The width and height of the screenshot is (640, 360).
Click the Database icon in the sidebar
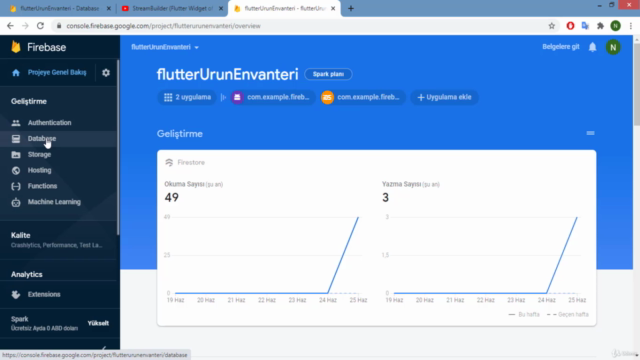click(x=16, y=139)
